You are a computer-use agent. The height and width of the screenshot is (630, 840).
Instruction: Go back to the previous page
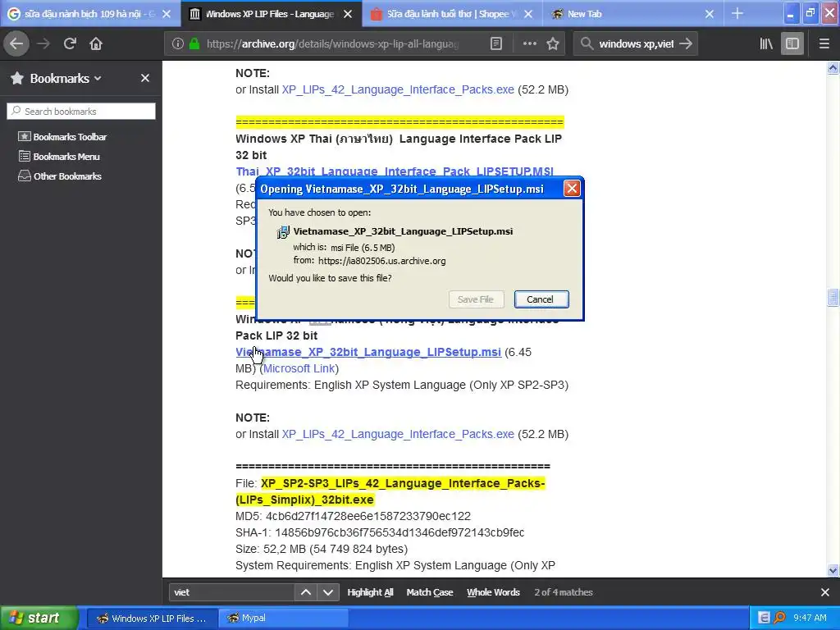point(16,43)
